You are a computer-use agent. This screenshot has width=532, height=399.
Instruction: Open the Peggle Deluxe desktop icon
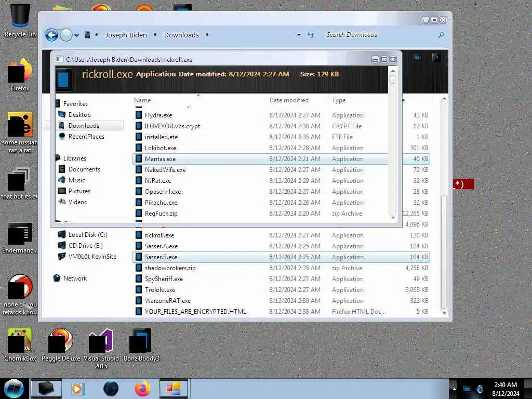pos(61,345)
